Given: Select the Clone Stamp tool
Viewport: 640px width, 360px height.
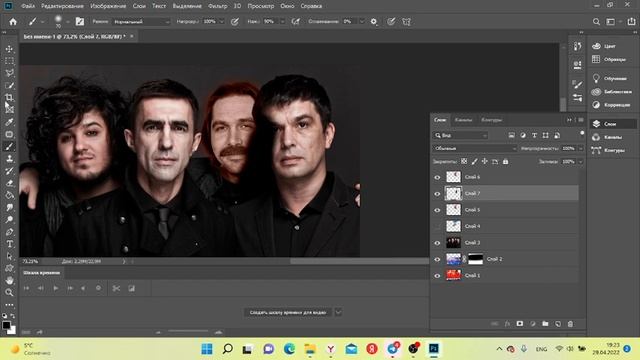Looking at the screenshot, I should click(x=9, y=159).
